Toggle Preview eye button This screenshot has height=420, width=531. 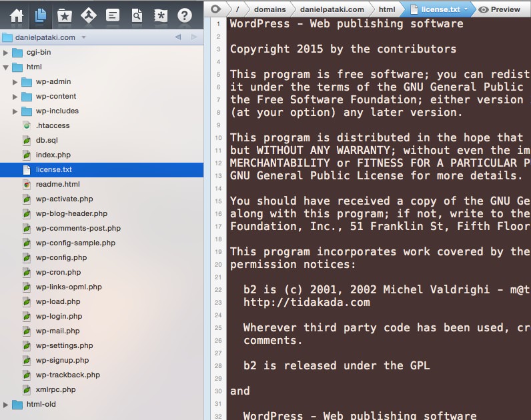point(499,9)
